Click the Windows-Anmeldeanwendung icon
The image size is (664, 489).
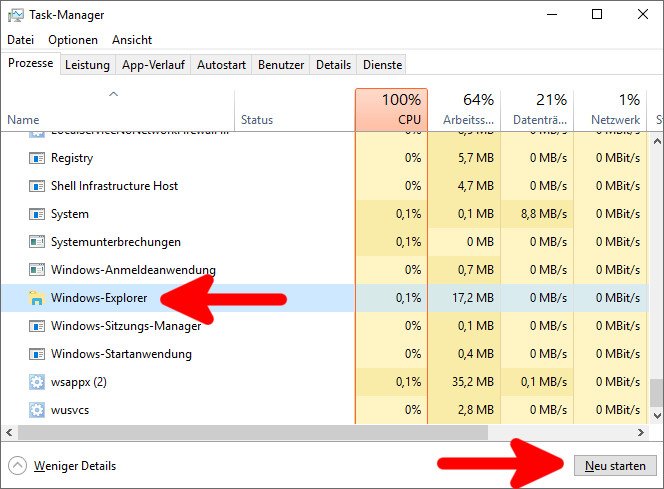[37, 270]
